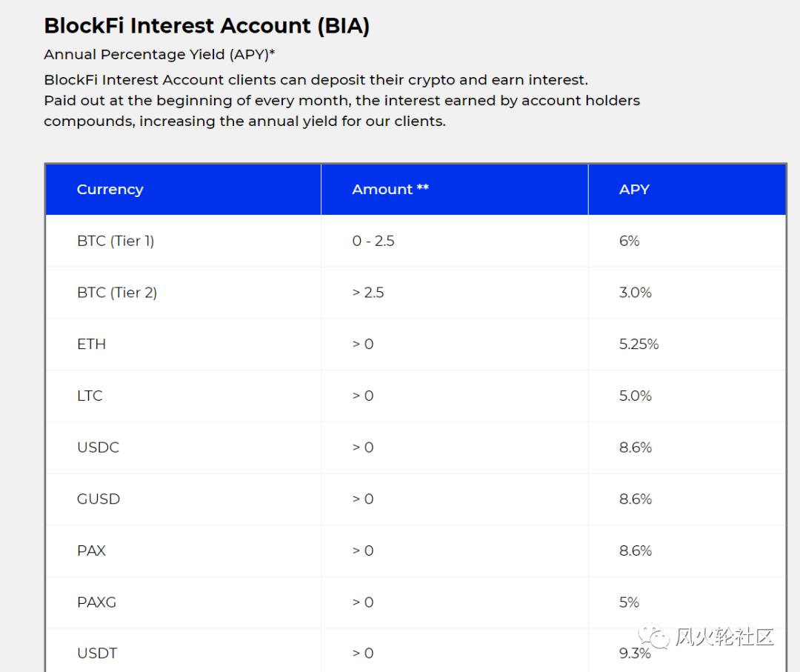Select the BTC (Tier 2) currency cell
The height and width of the screenshot is (672, 800).
[117, 293]
